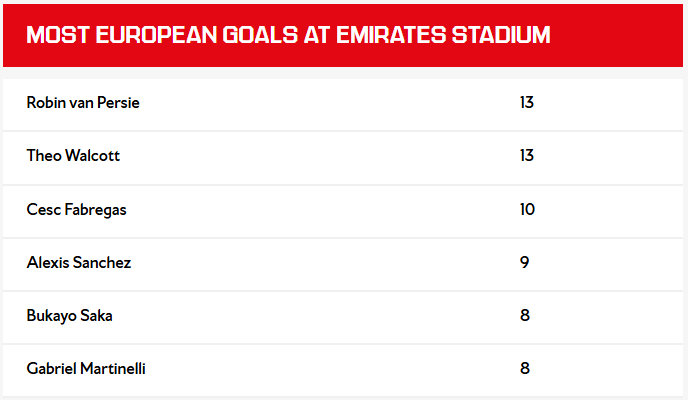The image size is (688, 400).
Task: Select the number 10 beside Cesc Fabregas
Action: pos(527,210)
